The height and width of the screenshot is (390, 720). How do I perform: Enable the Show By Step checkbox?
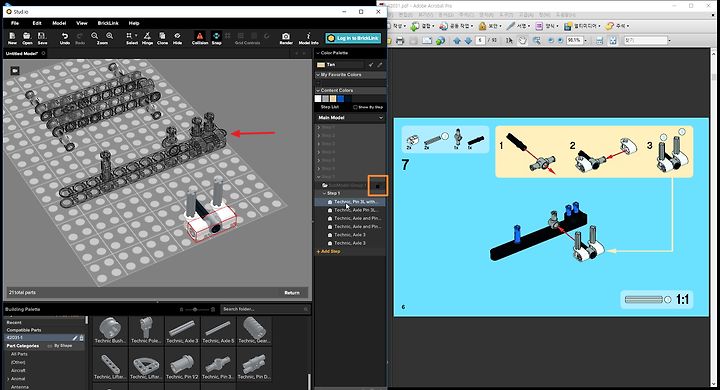click(x=355, y=107)
